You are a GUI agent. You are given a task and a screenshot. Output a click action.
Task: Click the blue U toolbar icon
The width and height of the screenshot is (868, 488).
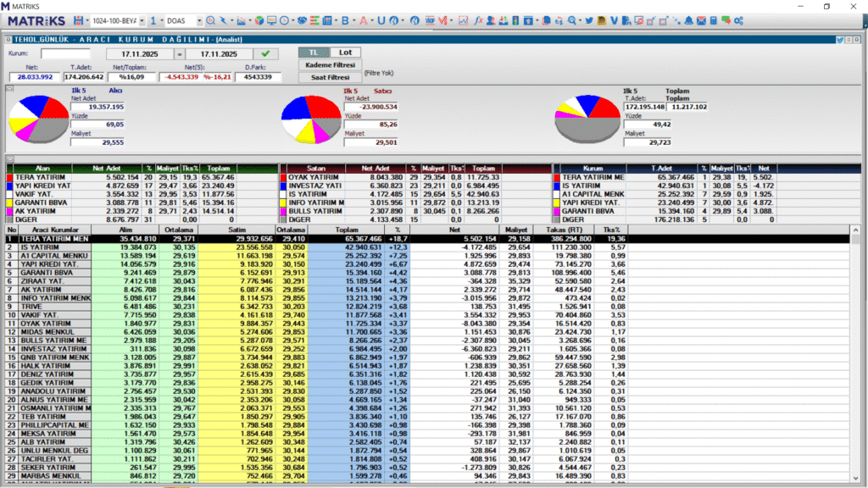click(381, 20)
